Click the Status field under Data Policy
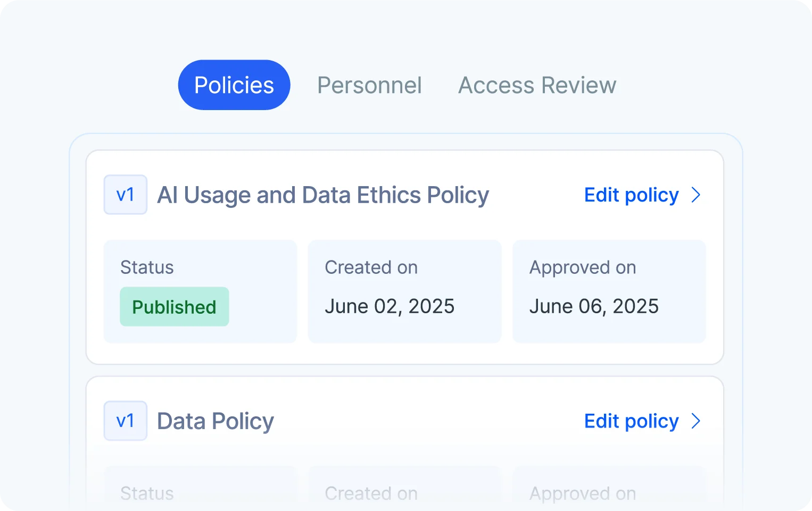This screenshot has width=812, height=511. (147, 493)
